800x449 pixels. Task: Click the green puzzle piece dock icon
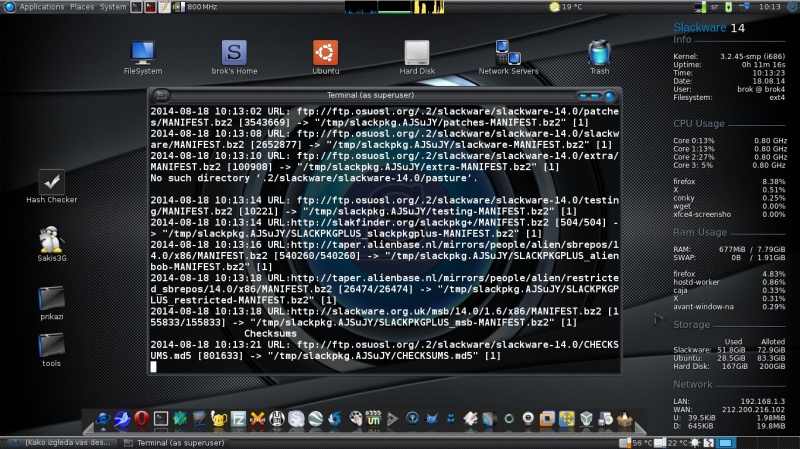point(180,419)
